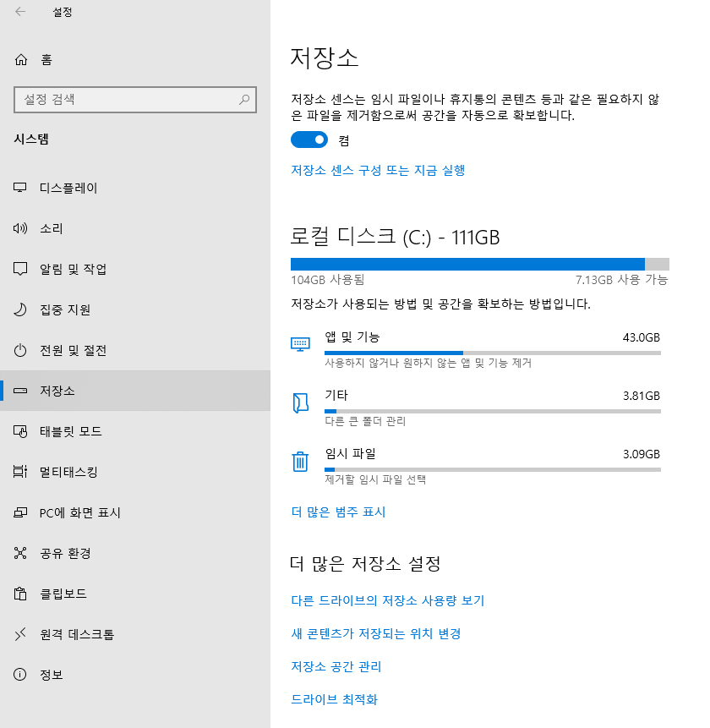
Task: Click the 태블릿 모드 icon
Action: pyautogui.click(x=19, y=431)
